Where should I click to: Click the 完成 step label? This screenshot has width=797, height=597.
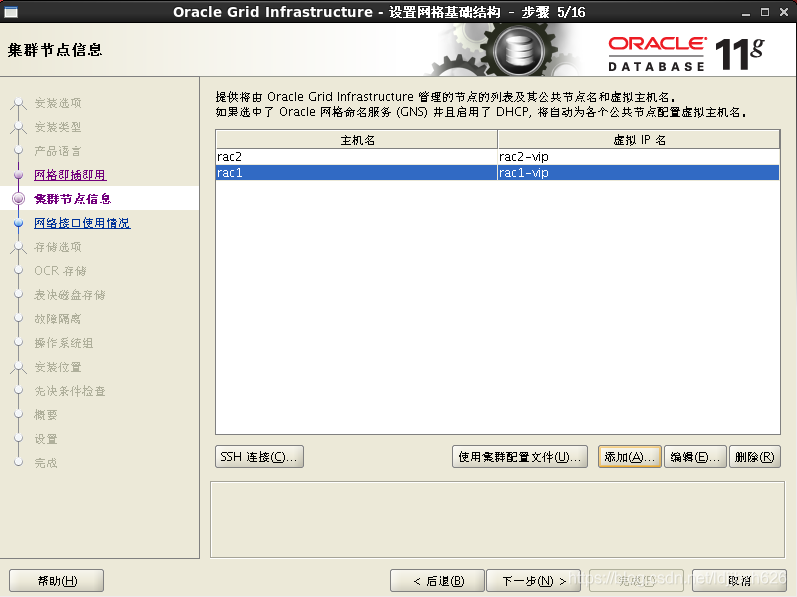click(x=46, y=463)
